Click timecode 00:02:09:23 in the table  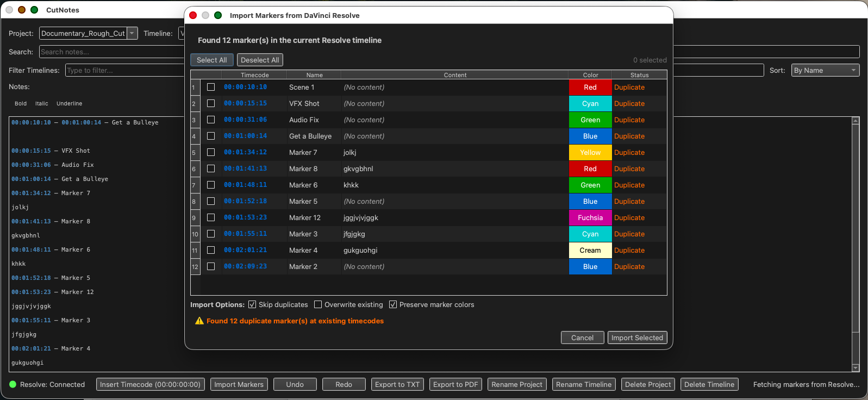[x=245, y=266]
